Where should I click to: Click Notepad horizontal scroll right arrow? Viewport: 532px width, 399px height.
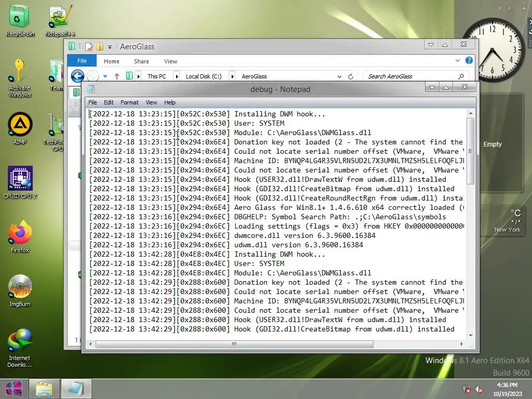tap(461, 344)
